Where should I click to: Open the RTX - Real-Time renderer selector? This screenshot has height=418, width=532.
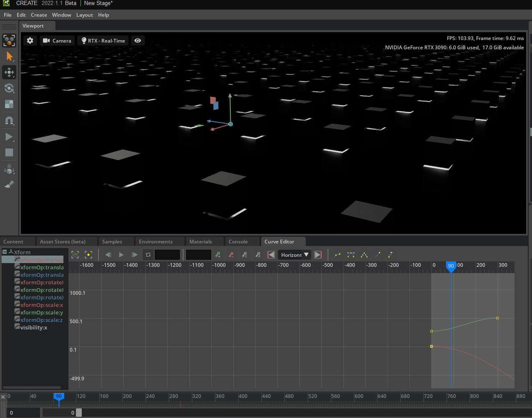pos(102,41)
